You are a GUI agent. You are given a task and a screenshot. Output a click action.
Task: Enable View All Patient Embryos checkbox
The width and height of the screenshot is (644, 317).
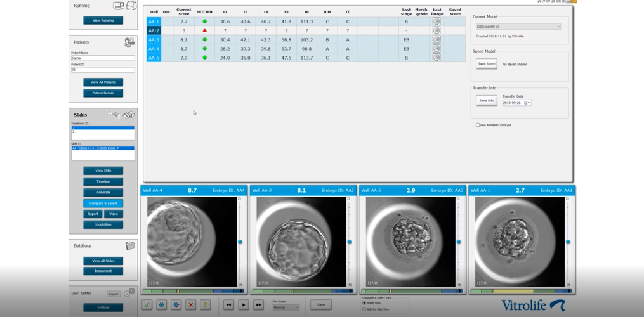coord(478,125)
